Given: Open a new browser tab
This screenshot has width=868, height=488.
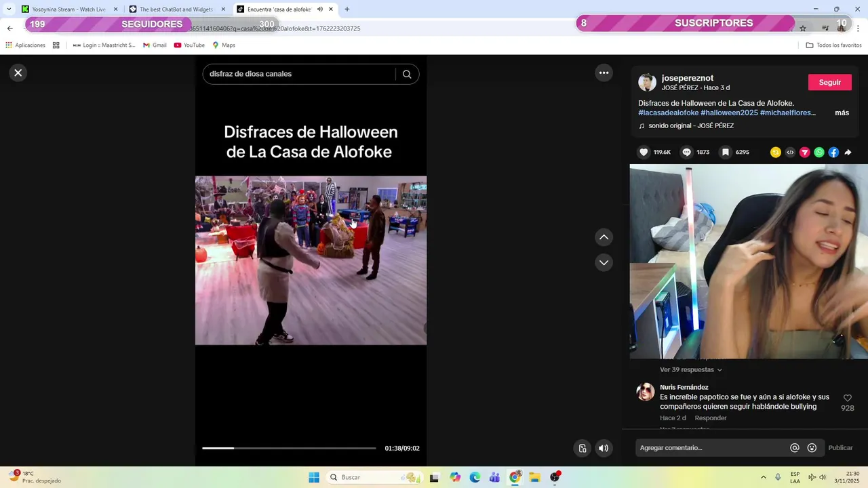Looking at the screenshot, I should (347, 9).
